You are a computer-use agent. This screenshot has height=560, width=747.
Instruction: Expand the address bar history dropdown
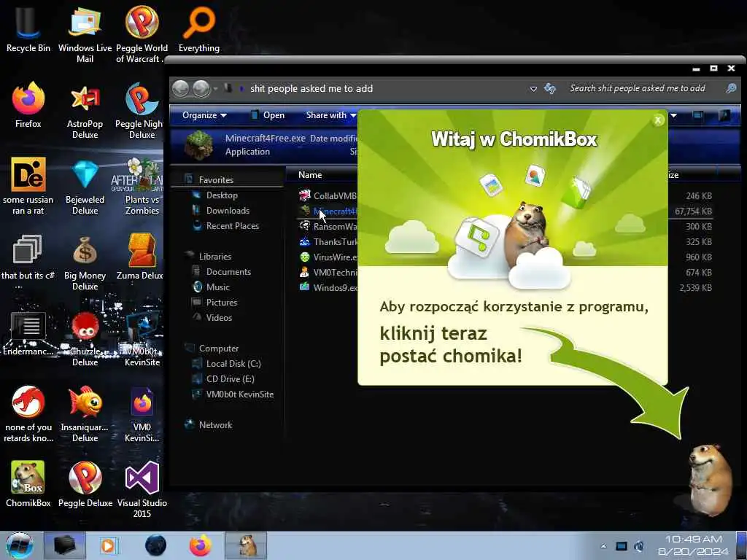pos(533,89)
